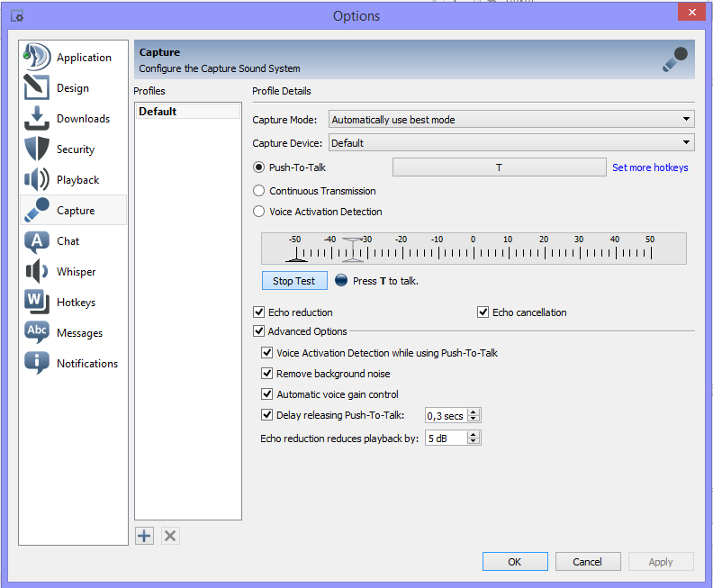Expand the Capture Mode dropdown
This screenshot has width=713, height=588.
tap(511, 120)
